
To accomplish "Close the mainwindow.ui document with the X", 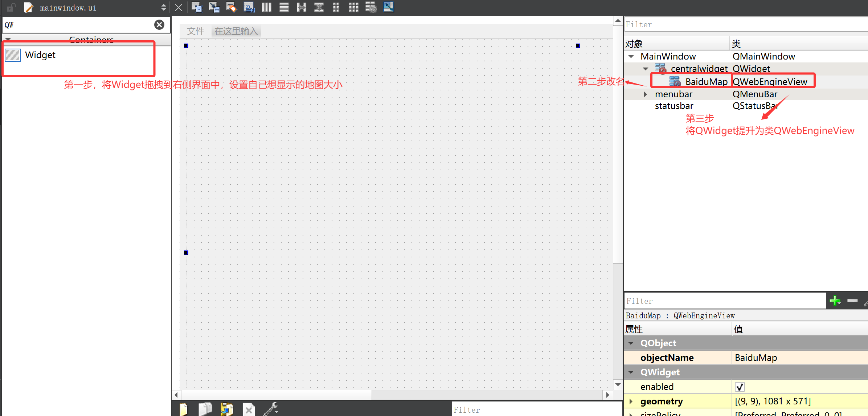I will pyautogui.click(x=179, y=7).
